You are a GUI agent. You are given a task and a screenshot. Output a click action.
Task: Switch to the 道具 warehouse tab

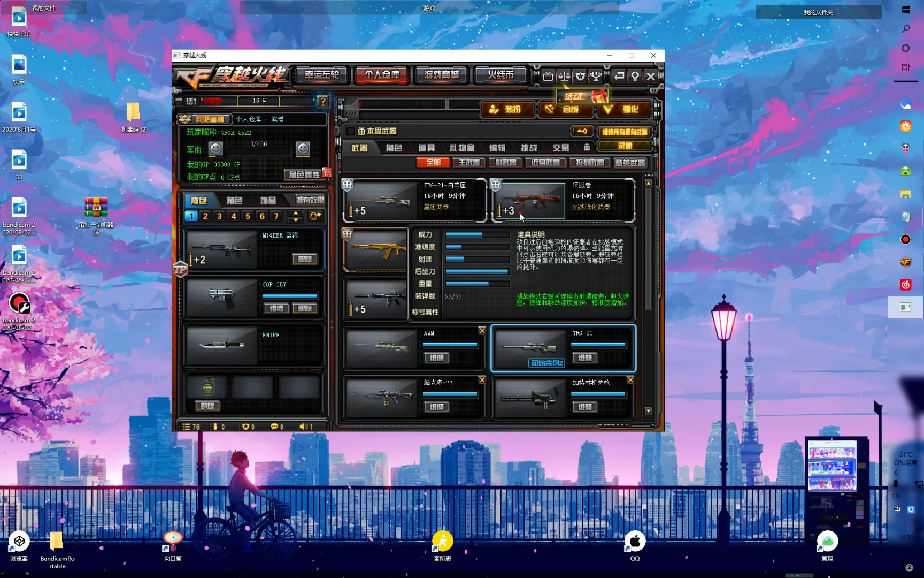[x=426, y=148]
